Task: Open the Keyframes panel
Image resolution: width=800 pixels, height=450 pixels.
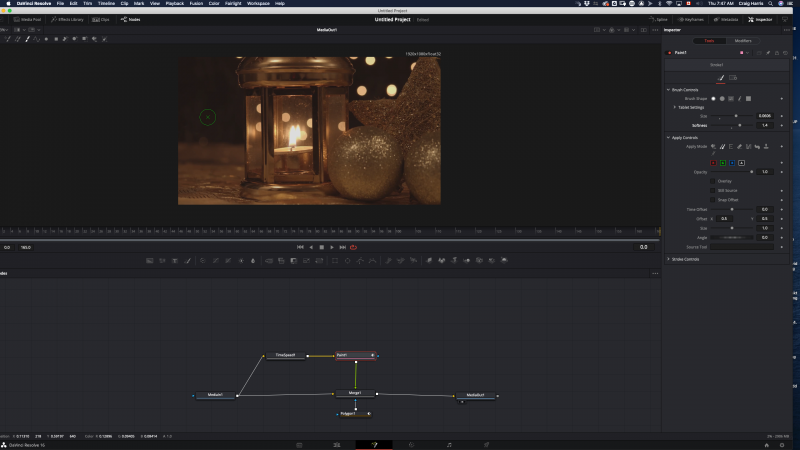Action: coord(691,19)
